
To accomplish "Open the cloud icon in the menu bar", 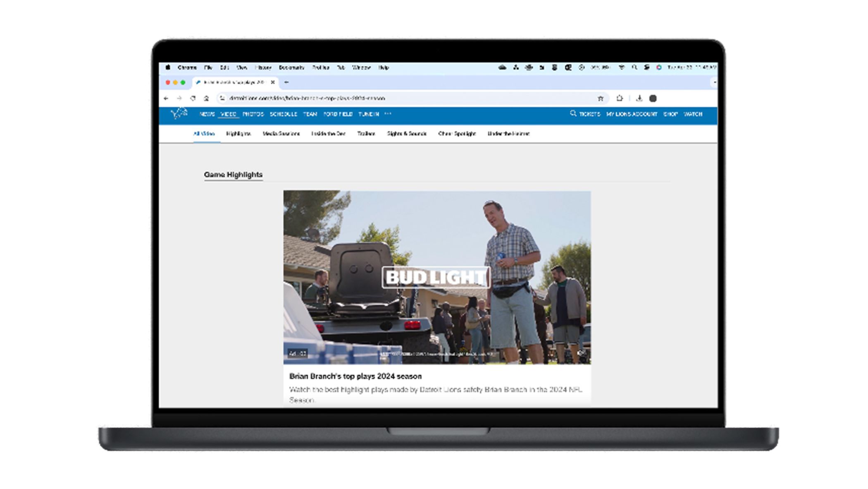I will [x=503, y=67].
